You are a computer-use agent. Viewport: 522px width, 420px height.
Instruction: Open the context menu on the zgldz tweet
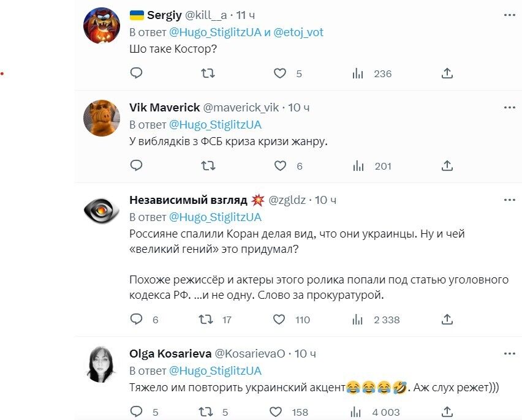[509, 199]
